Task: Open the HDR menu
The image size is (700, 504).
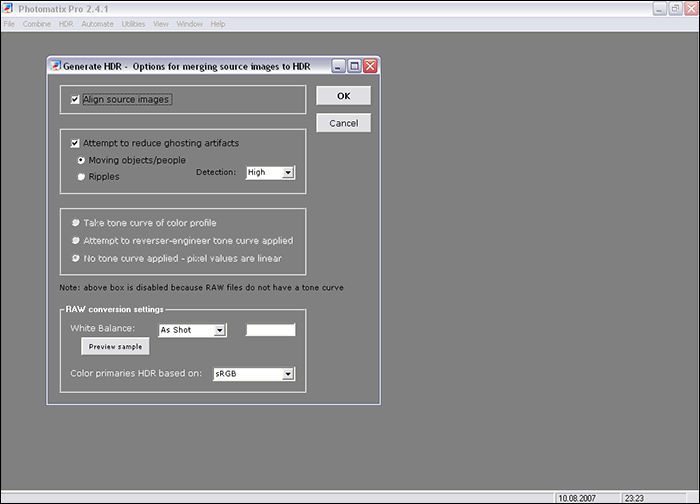Action: coord(66,24)
